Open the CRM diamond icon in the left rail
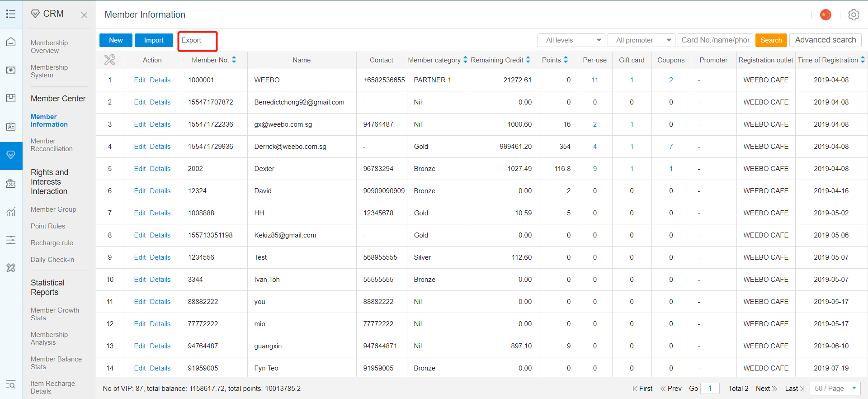 coord(11,155)
